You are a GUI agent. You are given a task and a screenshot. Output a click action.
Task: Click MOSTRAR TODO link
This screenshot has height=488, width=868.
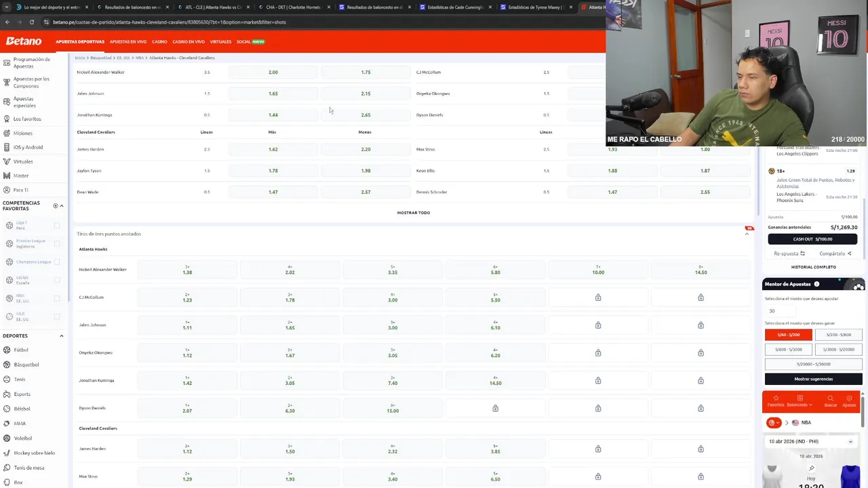point(414,213)
